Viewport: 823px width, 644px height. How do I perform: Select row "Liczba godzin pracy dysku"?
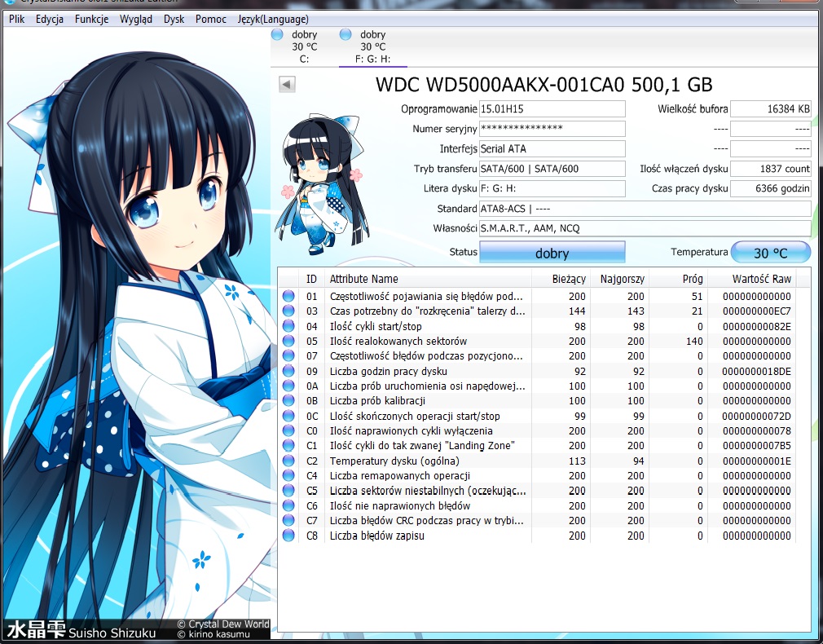pos(537,371)
